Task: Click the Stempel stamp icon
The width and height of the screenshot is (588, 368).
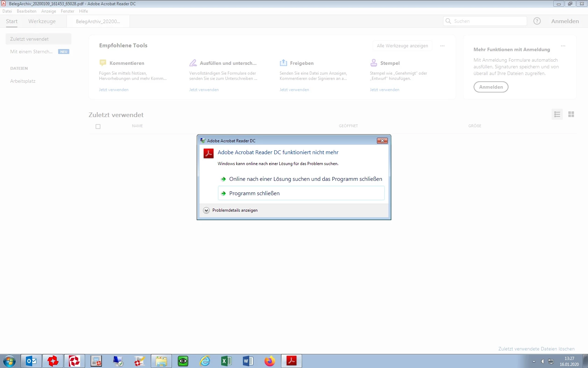Action: pos(374,63)
